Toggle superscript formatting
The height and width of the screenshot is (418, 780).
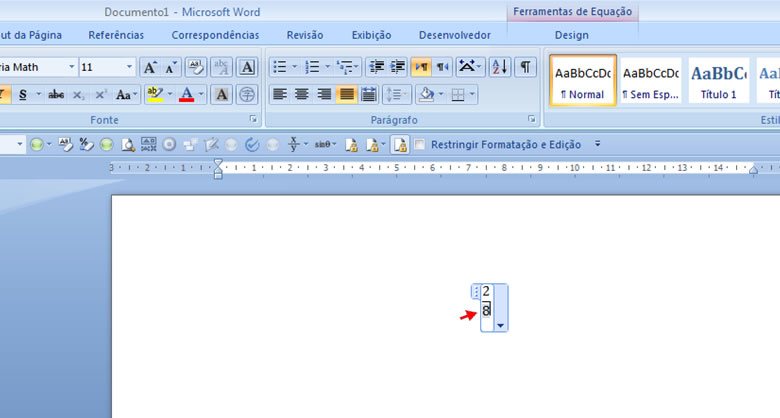(100, 95)
